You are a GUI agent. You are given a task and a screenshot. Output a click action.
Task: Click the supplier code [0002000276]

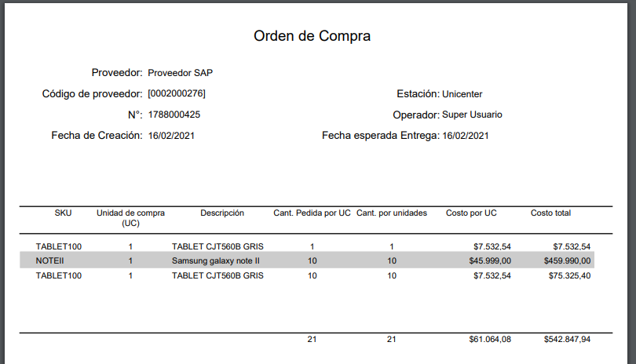coord(177,94)
